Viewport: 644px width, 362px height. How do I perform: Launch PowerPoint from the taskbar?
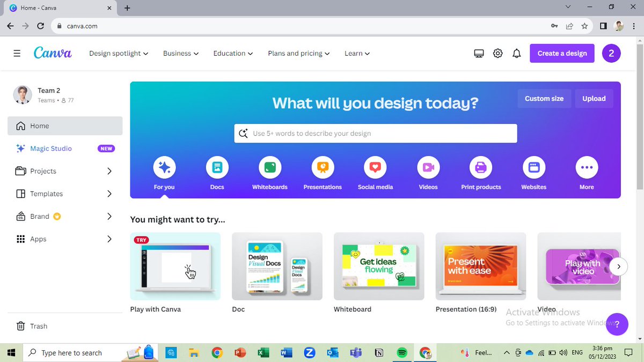[x=240, y=352]
